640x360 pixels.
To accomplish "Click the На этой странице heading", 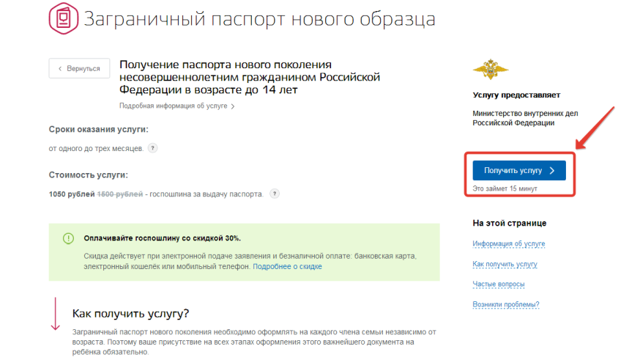I will tap(509, 223).
